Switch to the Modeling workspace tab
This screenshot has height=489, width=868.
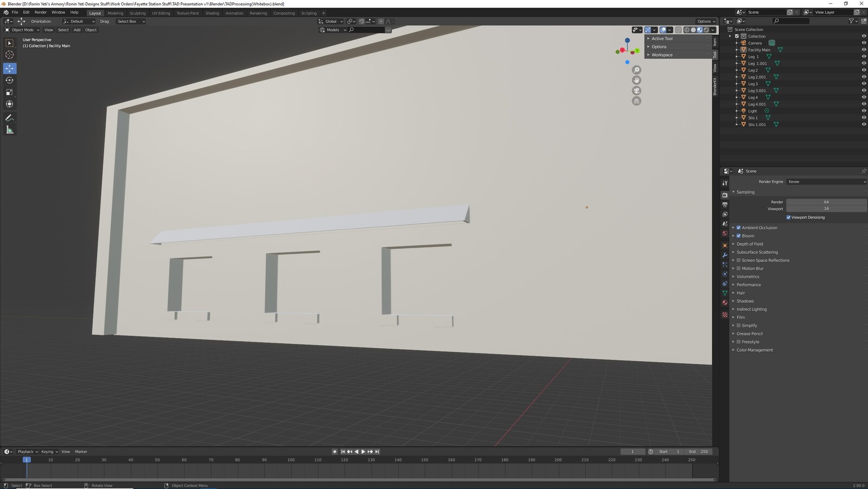(x=115, y=13)
